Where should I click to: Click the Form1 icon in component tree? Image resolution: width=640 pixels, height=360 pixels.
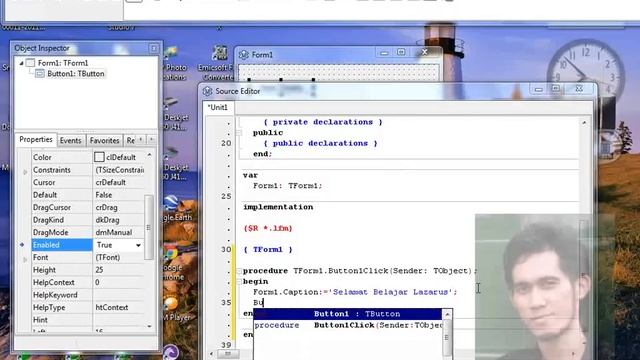[30, 63]
